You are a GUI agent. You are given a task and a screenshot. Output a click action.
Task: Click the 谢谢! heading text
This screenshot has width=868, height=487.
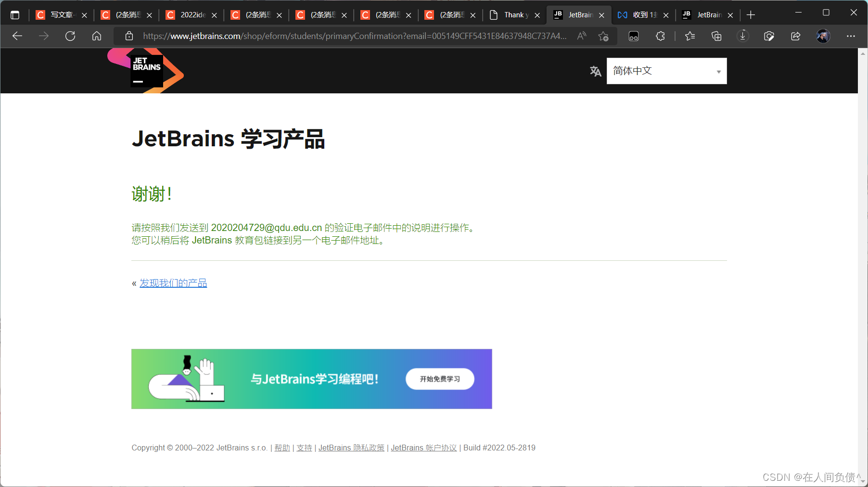(152, 194)
